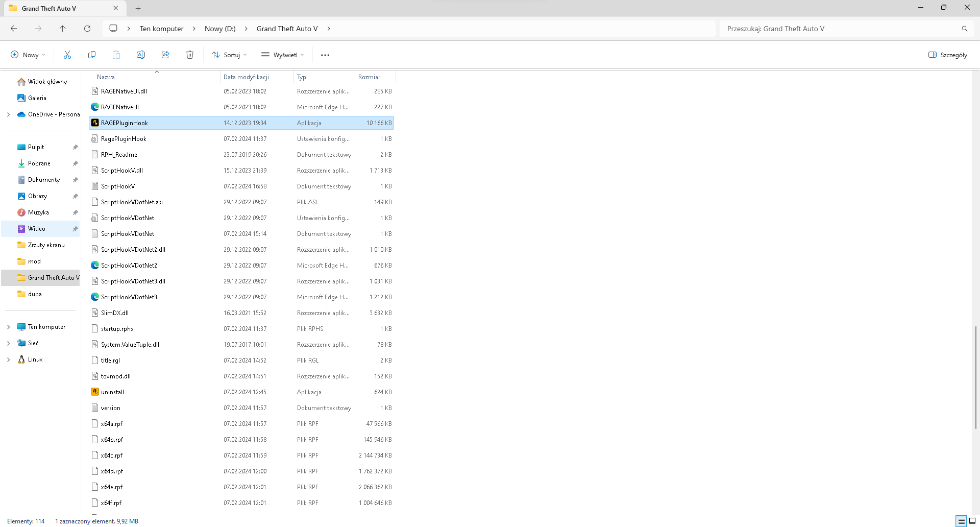Click the Nowy new item button
This screenshot has height=527, width=980.
point(28,55)
